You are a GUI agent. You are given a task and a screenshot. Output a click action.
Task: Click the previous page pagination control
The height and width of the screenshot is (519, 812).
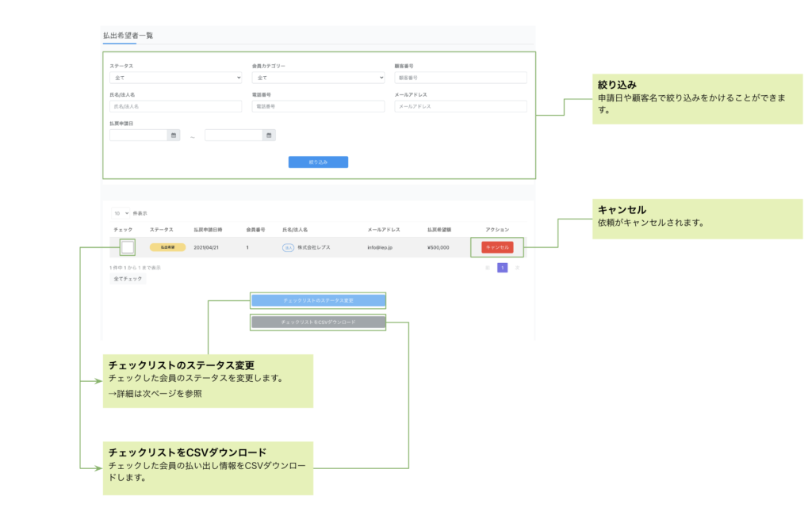click(x=488, y=268)
